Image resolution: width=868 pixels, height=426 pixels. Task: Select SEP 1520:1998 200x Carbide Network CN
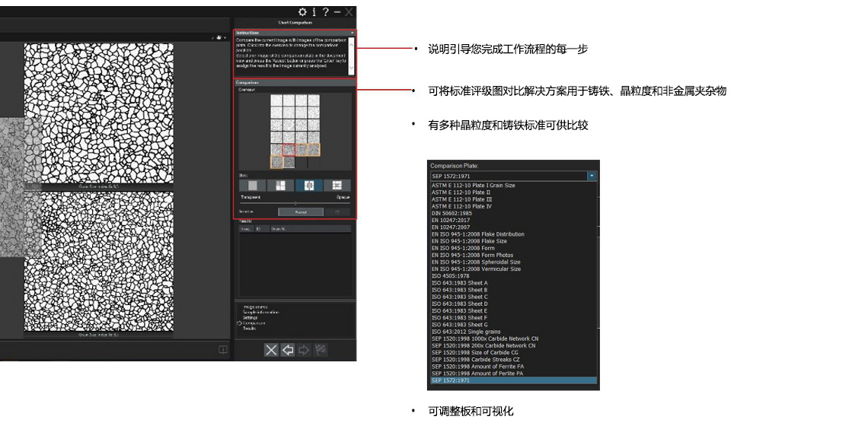[483, 345]
